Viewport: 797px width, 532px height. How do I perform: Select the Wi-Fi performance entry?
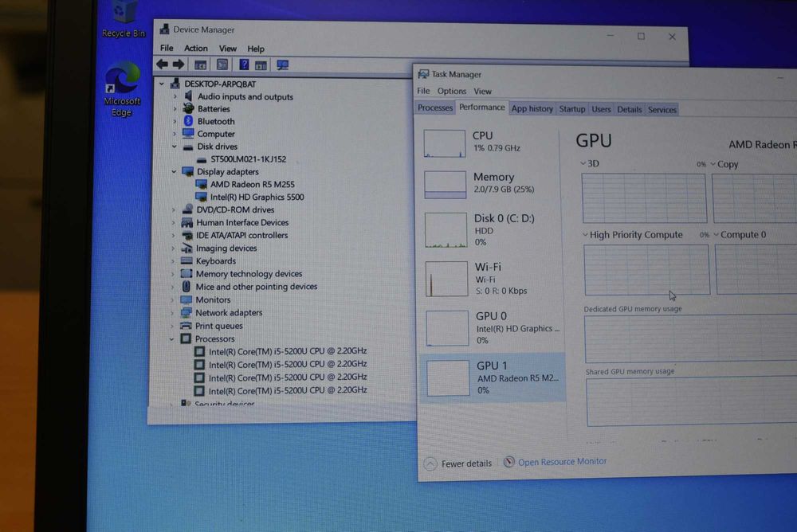pyautogui.click(x=492, y=279)
